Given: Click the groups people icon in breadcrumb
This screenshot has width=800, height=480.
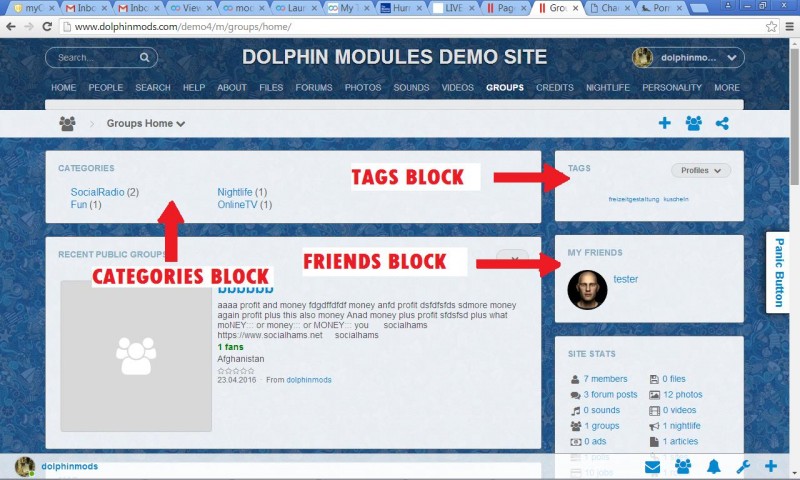Looking at the screenshot, I should pos(67,123).
